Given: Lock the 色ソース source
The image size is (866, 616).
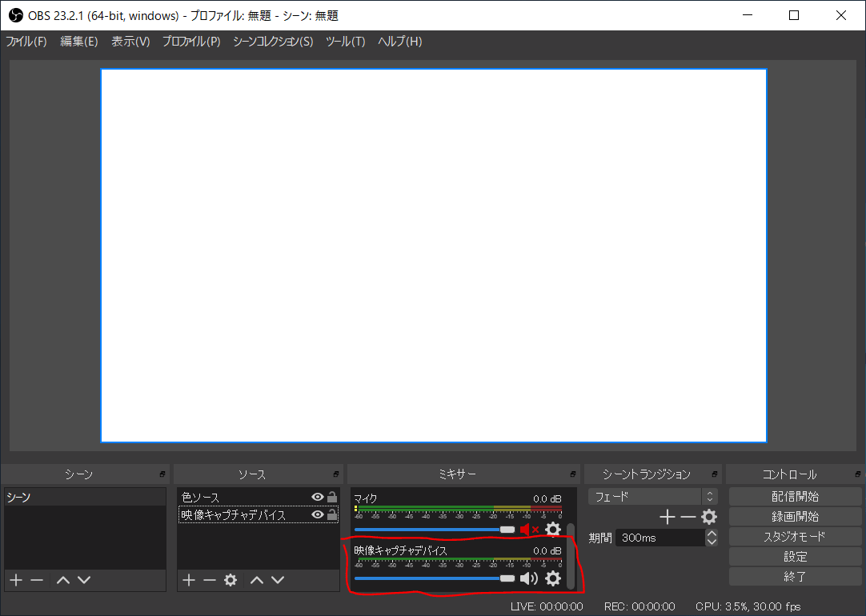Looking at the screenshot, I should pyautogui.click(x=332, y=497).
